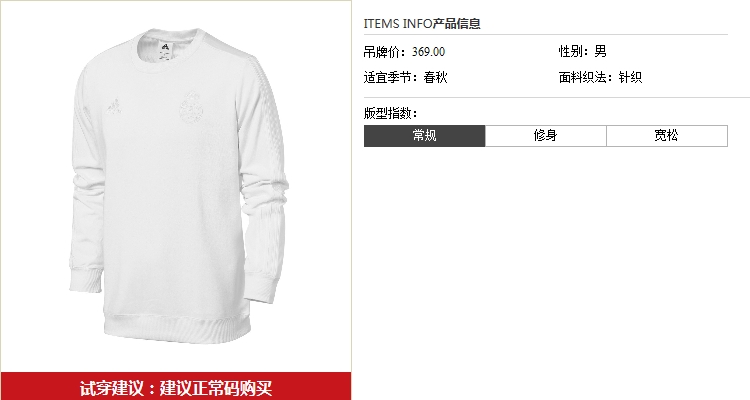
Task: Select the 修身 fit option
Action: [x=546, y=136]
